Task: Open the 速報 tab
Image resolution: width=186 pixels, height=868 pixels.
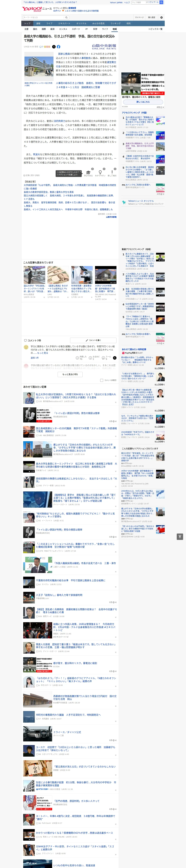Action: click(38, 23)
